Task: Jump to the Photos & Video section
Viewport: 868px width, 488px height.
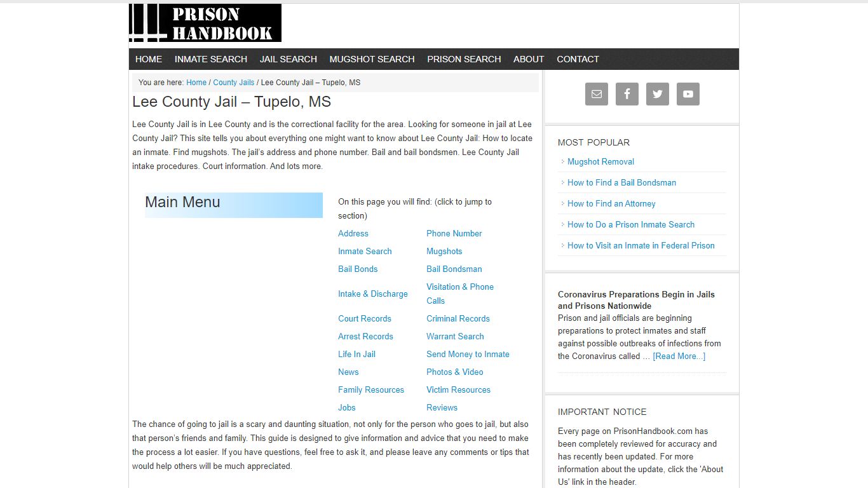Action: tap(455, 372)
